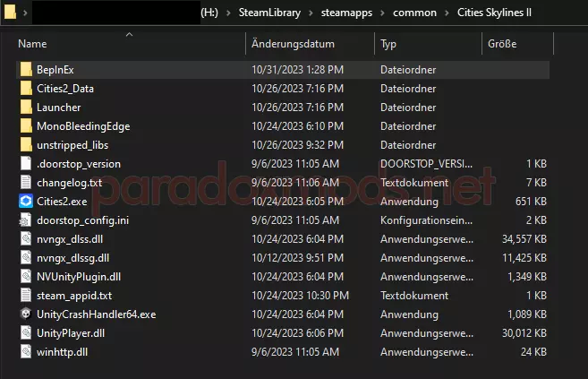588x379 pixels.
Task: Click the nvngx_dlssg.dll file icon
Action: coord(26,258)
